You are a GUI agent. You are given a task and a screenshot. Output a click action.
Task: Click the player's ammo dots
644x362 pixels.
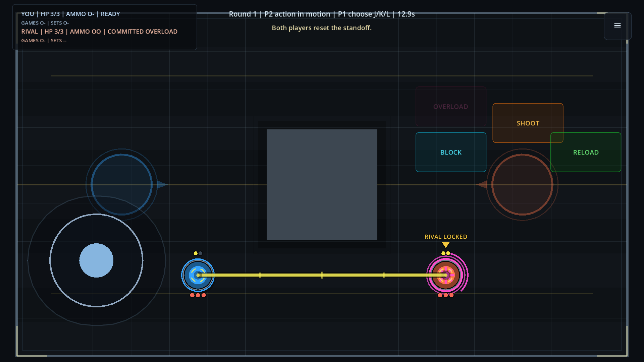(198, 253)
